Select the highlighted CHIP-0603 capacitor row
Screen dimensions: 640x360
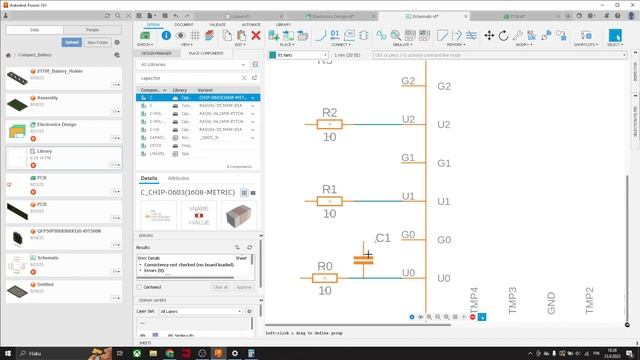(x=198, y=98)
